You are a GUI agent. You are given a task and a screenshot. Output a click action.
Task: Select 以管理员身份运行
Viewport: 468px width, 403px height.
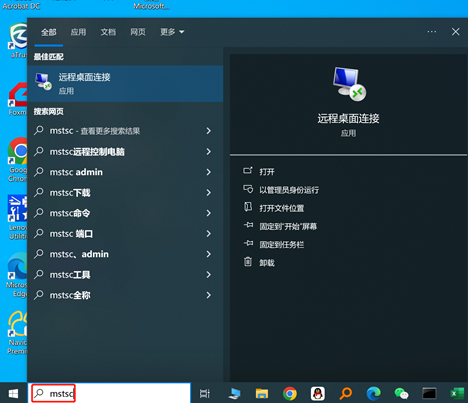(289, 190)
